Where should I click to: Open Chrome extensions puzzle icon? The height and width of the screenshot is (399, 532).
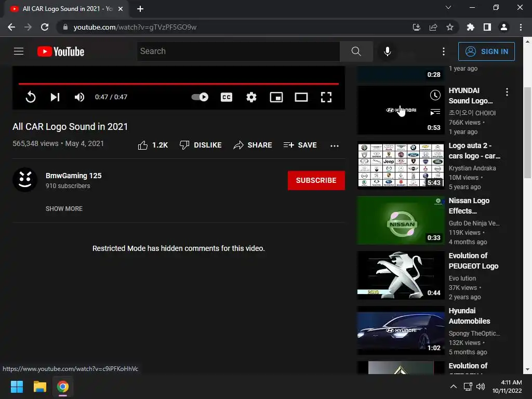(x=470, y=27)
